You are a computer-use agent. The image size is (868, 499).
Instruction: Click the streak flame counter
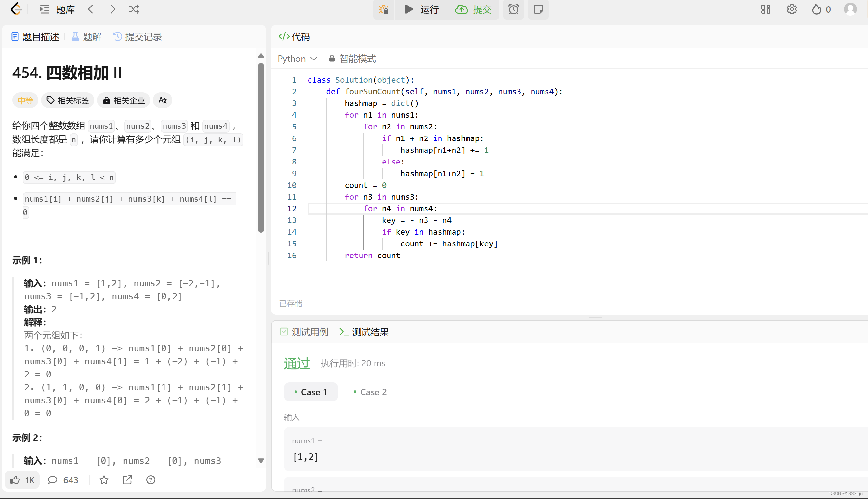821,9
